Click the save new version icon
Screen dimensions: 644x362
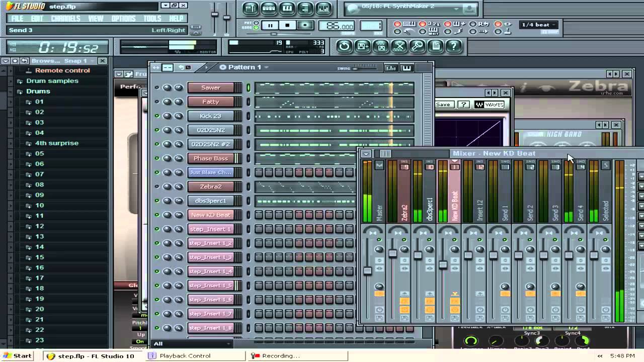362,47
